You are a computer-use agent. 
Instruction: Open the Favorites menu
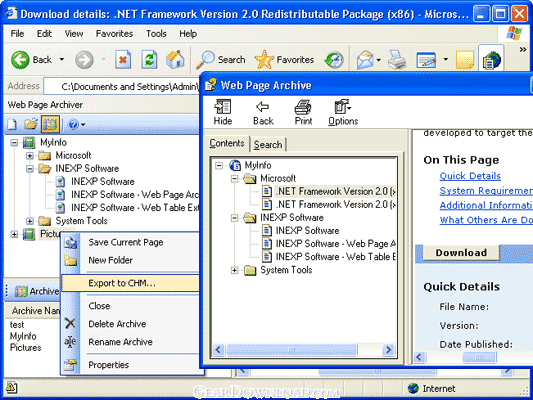tap(114, 34)
